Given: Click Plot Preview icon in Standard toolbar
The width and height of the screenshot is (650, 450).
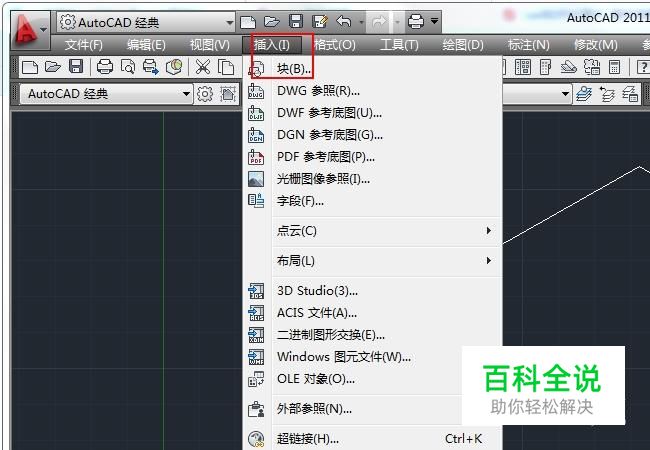Looking at the screenshot, I should click(128, 67).
